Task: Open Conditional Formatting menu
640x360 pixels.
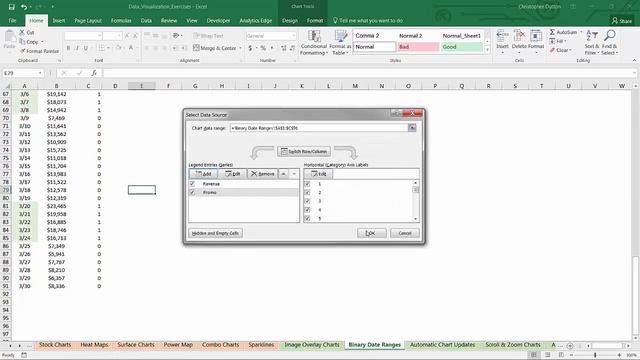Action: pyautogui.click(x=313, y=42)
